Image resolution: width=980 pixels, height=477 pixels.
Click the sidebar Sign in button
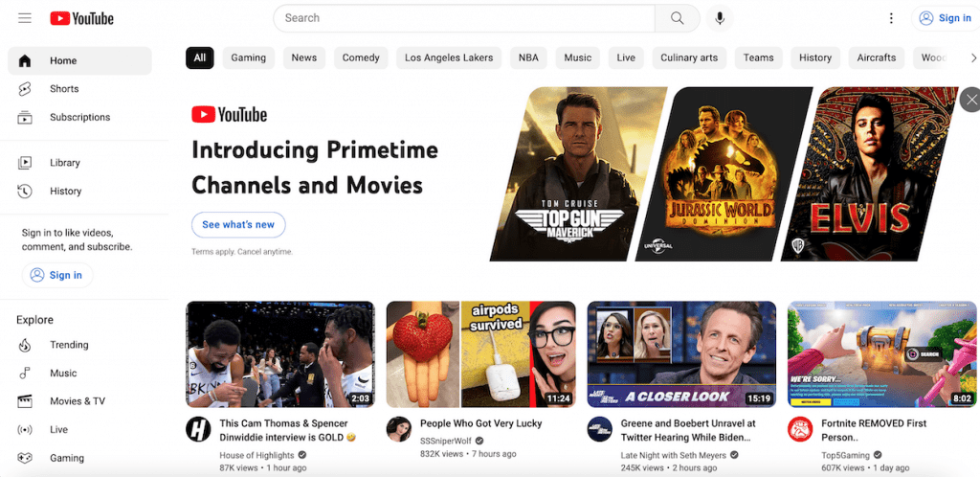56,275
